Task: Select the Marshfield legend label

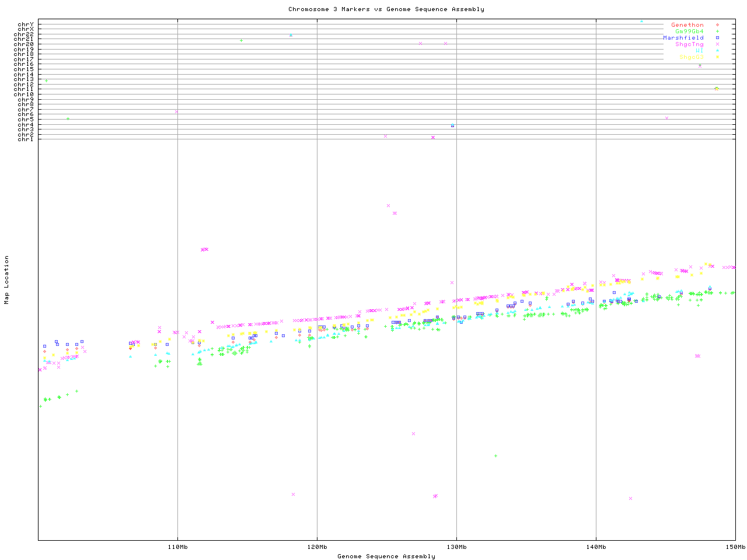Action: tap(683, 38)
